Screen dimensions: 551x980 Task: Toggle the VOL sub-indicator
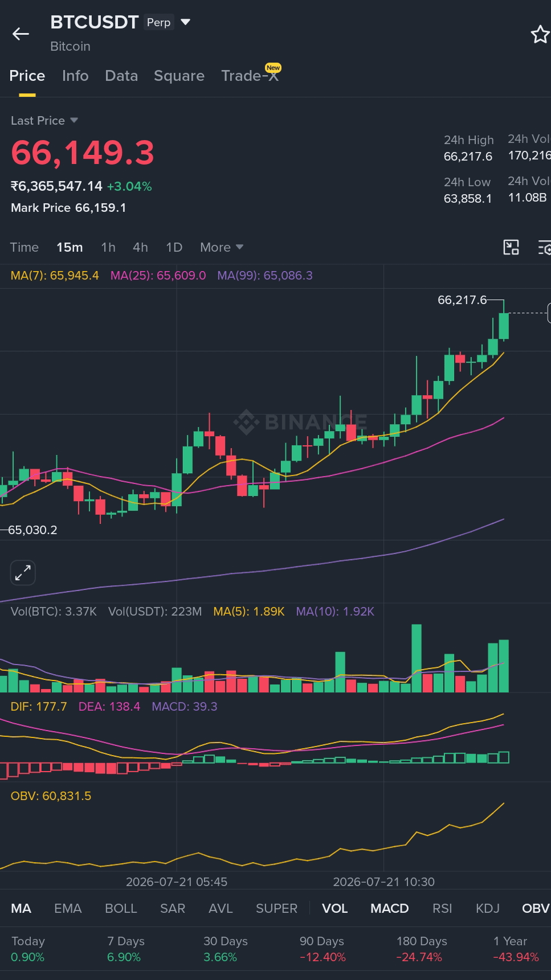click(x=334, y=908)
